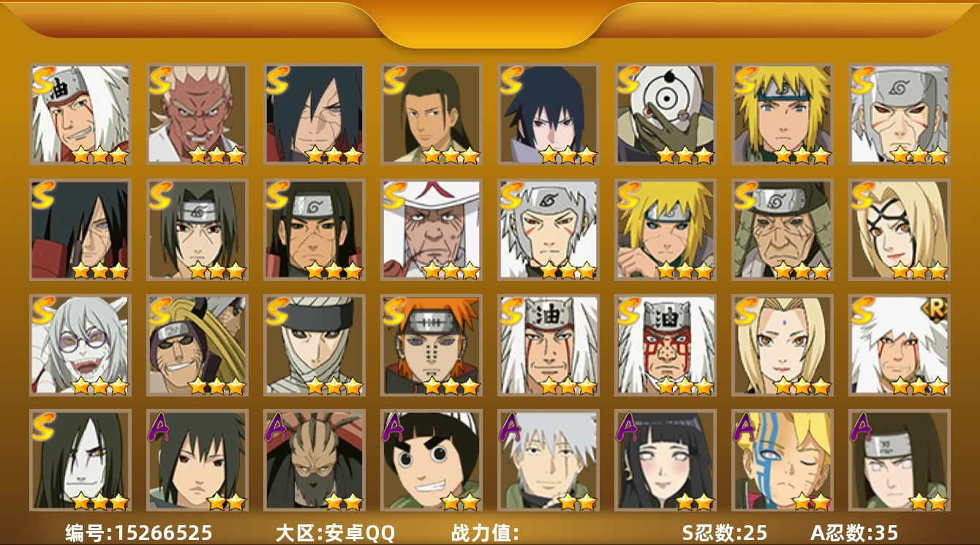Viewport: 980px width, 545px height.
Task: Click the stitched mask ninja with striped face
Action: [x=314, y=460]
